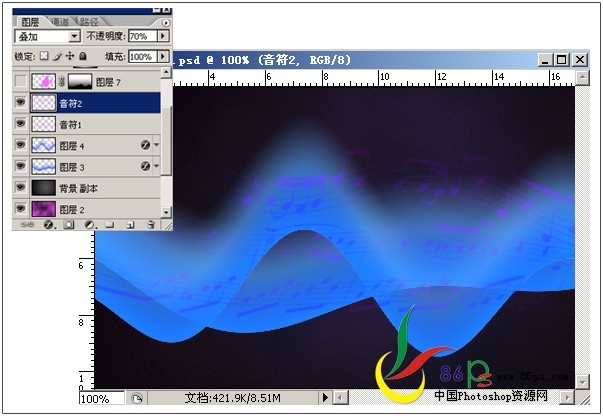Screen dimensions: 603x416
Task: Click layer style effects icon on 图层 4
Action: (x=145, y=145)
